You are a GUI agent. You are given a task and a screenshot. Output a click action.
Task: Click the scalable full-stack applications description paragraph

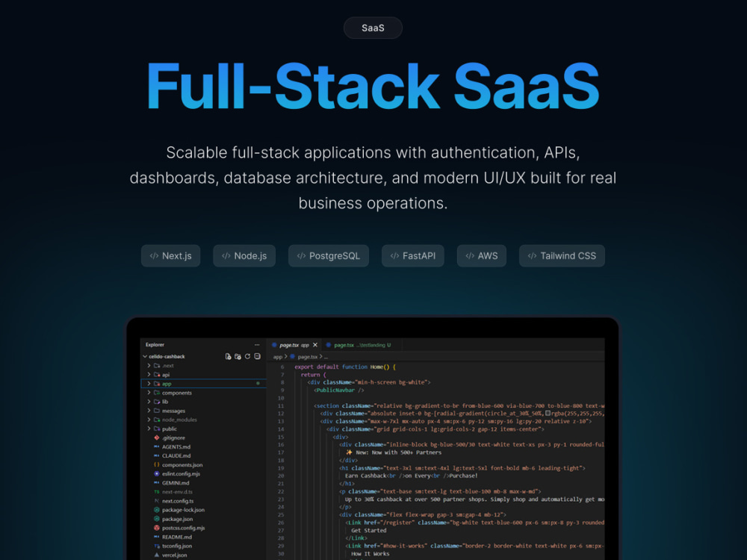373,178
